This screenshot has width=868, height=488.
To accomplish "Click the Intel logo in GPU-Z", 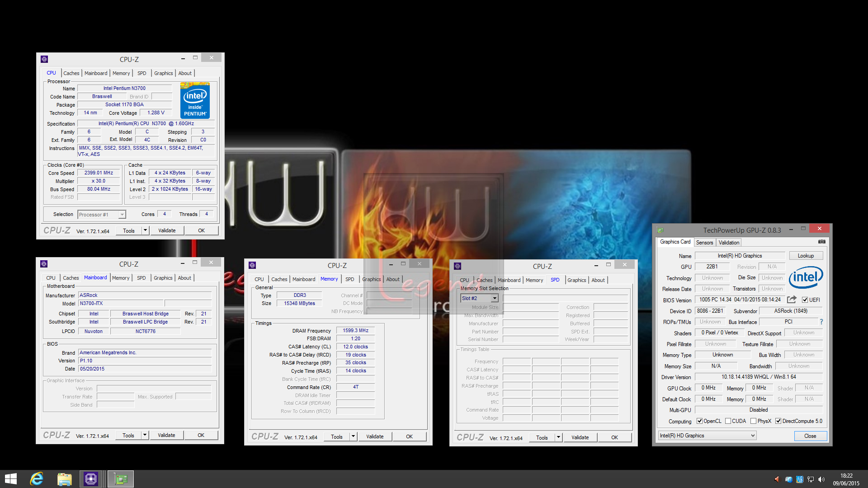I will tap(806, 277).
